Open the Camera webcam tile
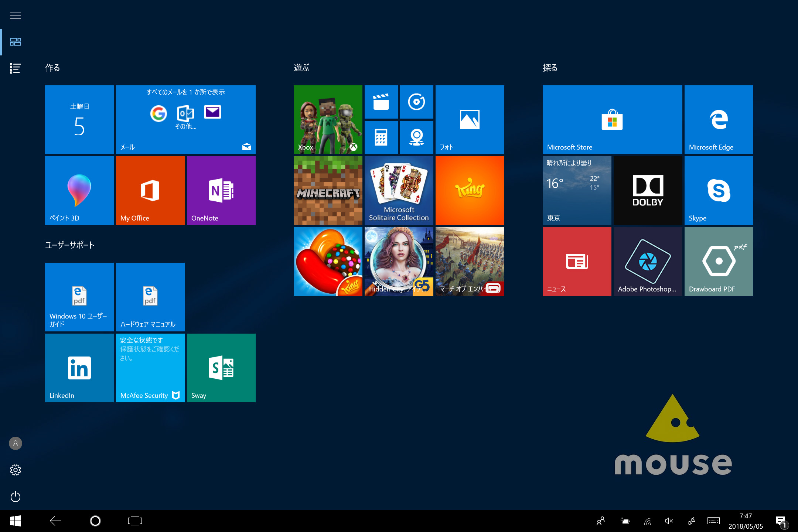798x532 pixels. pyautogui.click(x=416, y=137)
